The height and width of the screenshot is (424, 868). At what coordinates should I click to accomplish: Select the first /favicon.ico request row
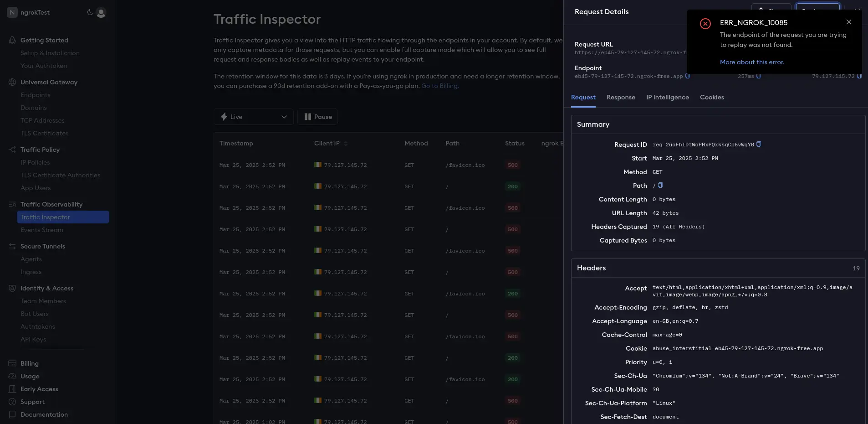[388, 165]
